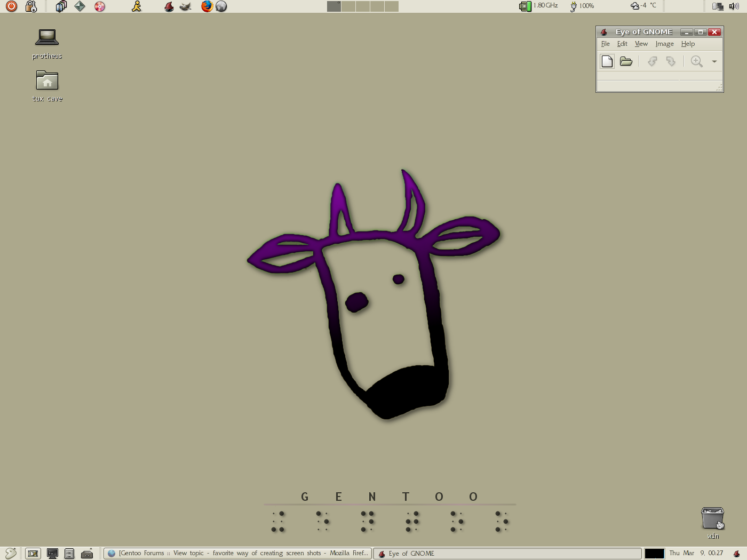Switch to the third workspace in the pager
747x560 pixels.
[363, 6]
